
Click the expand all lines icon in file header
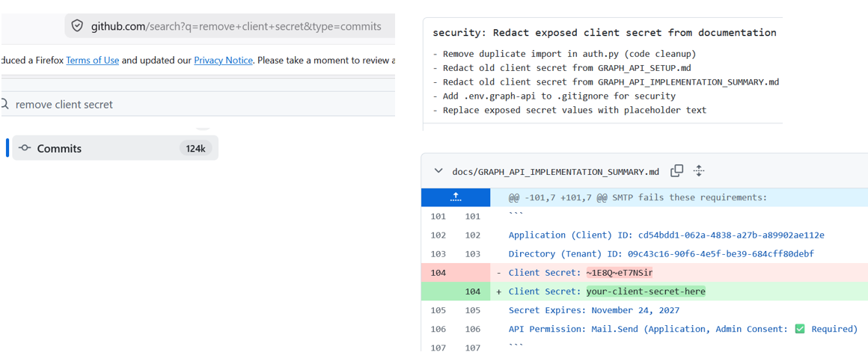pyautogui.click(x=699, y=171)
